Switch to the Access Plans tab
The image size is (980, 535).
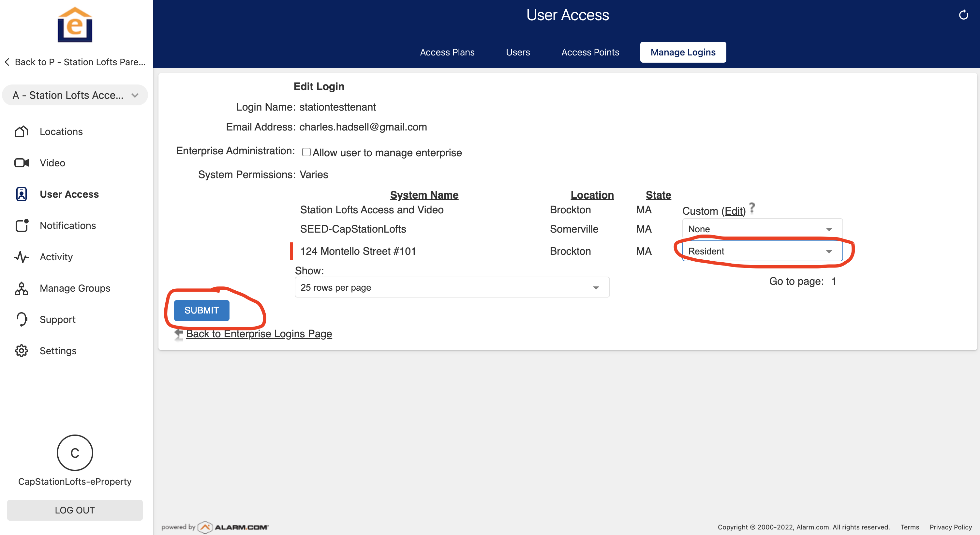(x=447, y=52)
